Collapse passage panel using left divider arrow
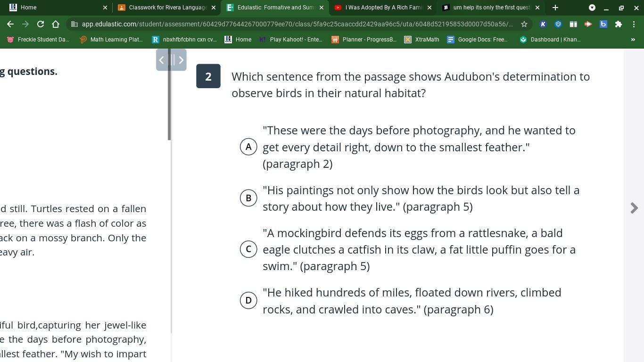 pyautogui.click(x=161, y=60)
